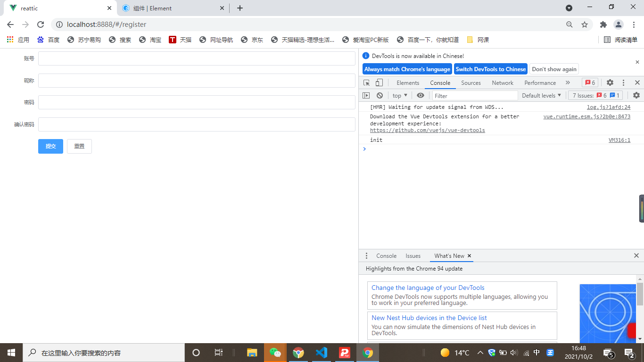Screen dimensions: 644x362
Task: Open a new browser tab
Action: (x=240, y=8)
